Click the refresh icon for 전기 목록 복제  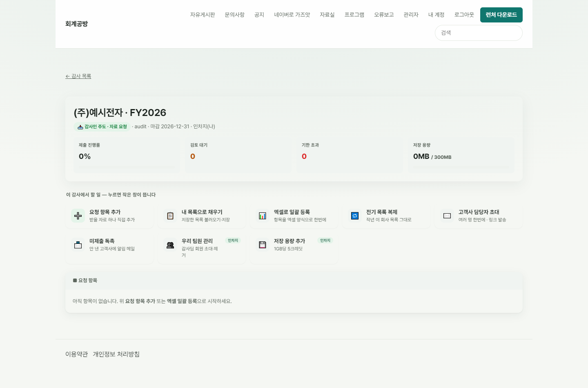[x=355, y=216]
